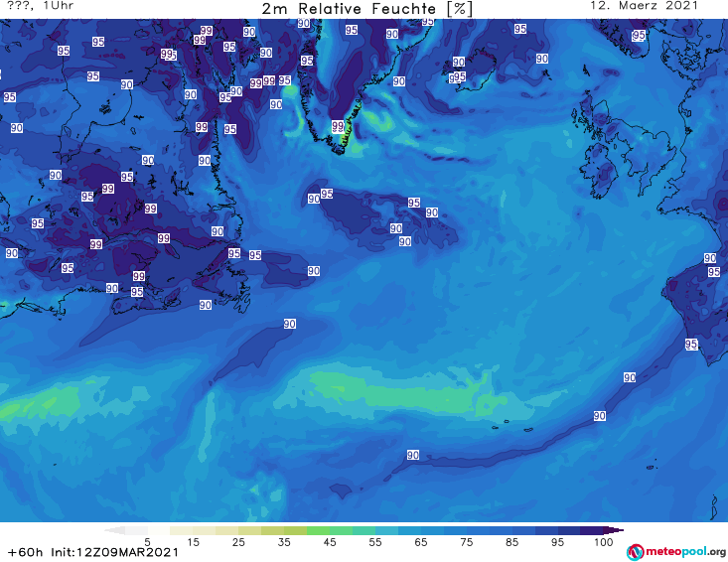Click color scale tick label '55'

pyautogui.click(x=375, y=542)
